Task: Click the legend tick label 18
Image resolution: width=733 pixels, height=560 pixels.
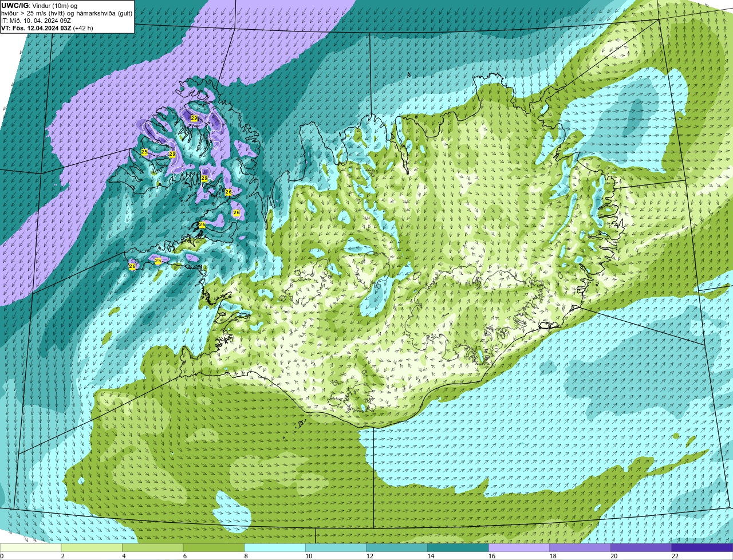Action: [x=553, y=556]
